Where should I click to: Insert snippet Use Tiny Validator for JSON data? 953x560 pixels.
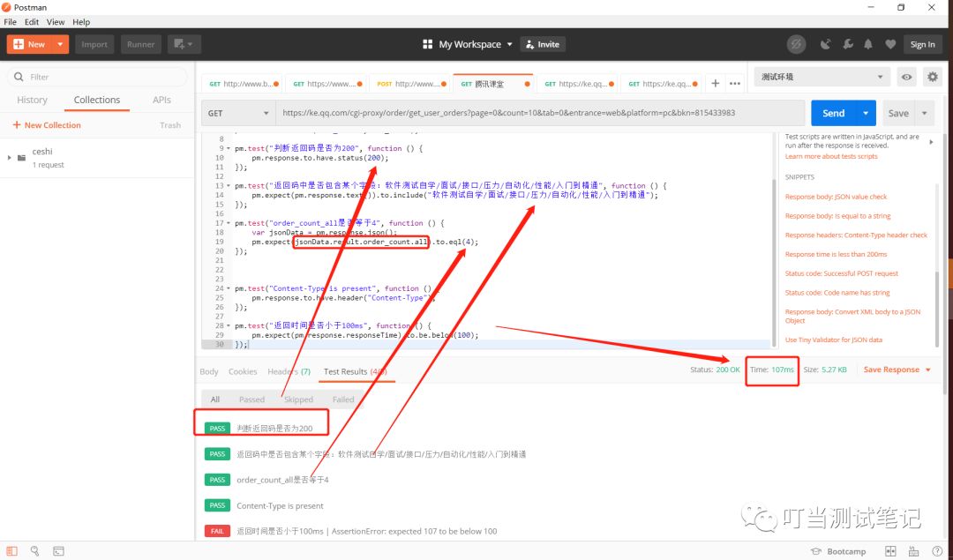(x=833, y=340)
